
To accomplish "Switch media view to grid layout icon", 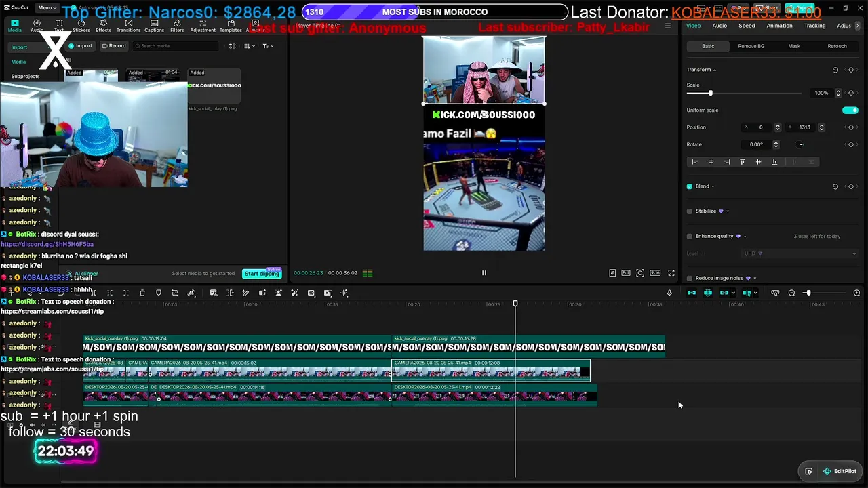I will (x=232, y=46).
